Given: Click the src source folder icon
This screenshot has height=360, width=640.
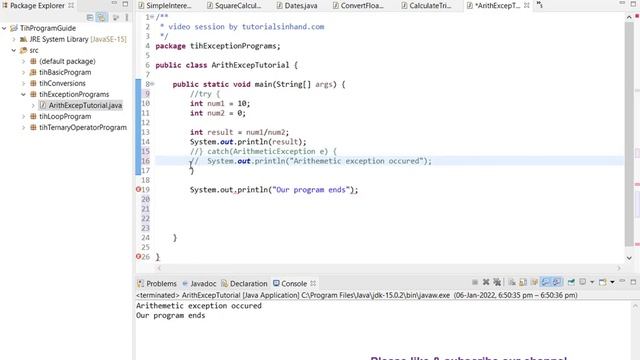Looking at the screenshot, I should pos(23,50).
